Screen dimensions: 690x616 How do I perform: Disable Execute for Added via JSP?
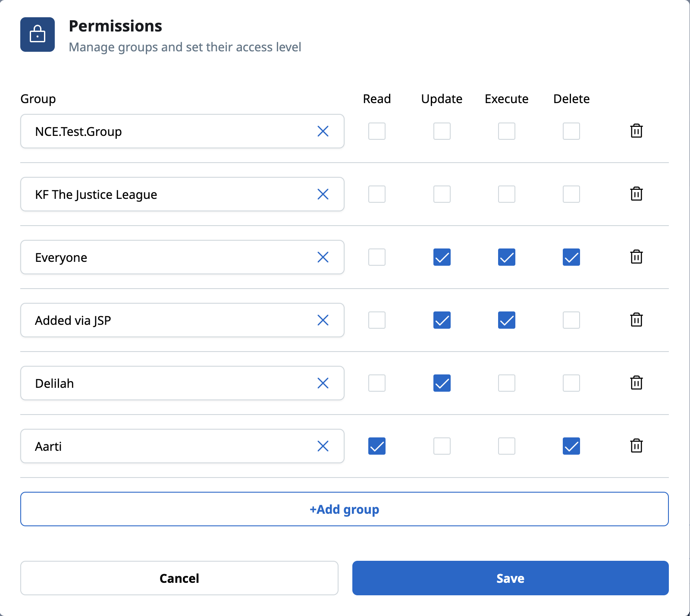(x=507, y=320)
